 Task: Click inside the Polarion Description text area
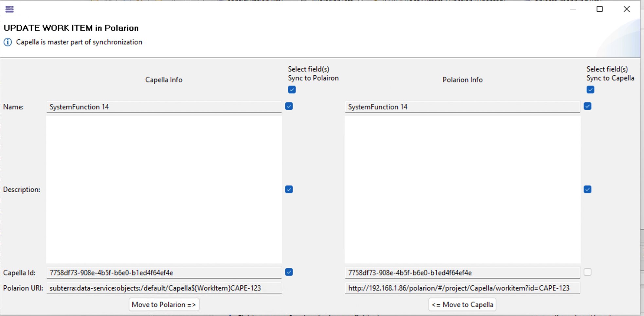tap(462, 190)
